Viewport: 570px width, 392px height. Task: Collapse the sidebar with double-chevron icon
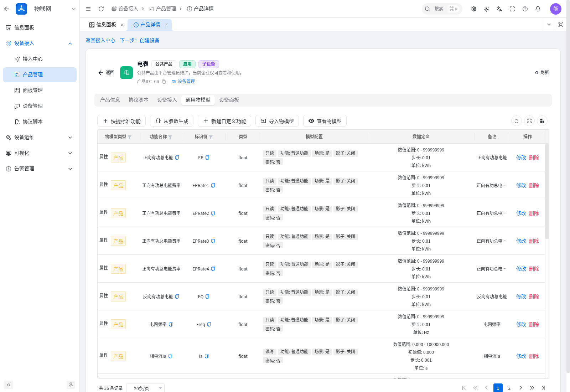[9, 385]
